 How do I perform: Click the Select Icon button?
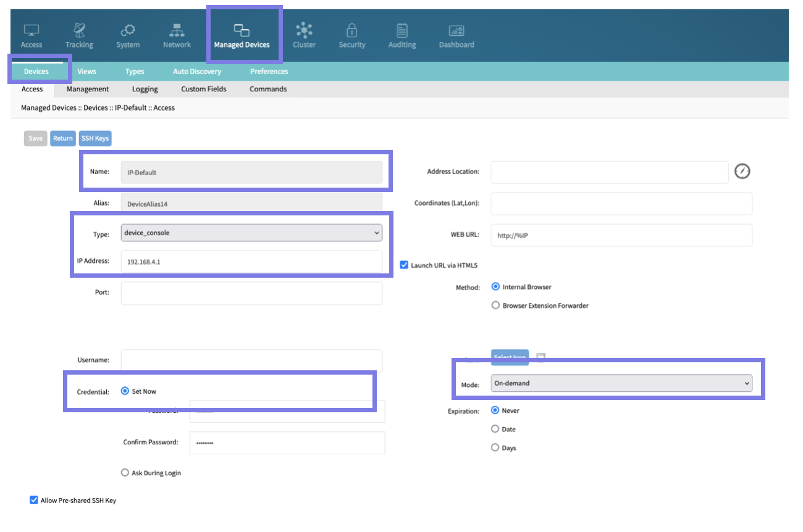[x=510, y=357]
